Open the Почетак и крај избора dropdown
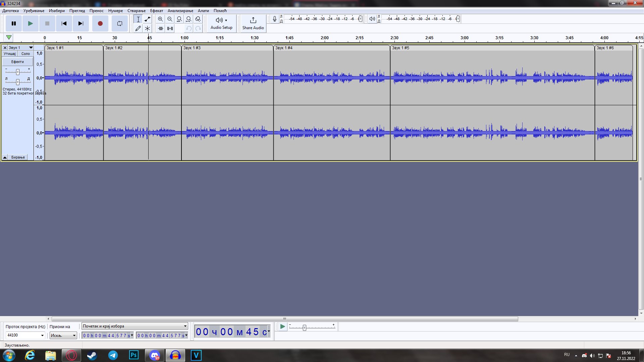Image resolution: width=644 pixels, height=362 pixels. point(135,326)
